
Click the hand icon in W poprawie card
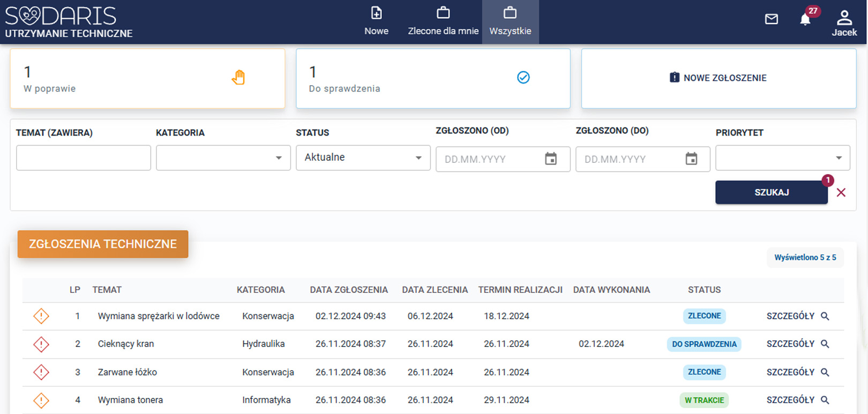tap(238, 78)
